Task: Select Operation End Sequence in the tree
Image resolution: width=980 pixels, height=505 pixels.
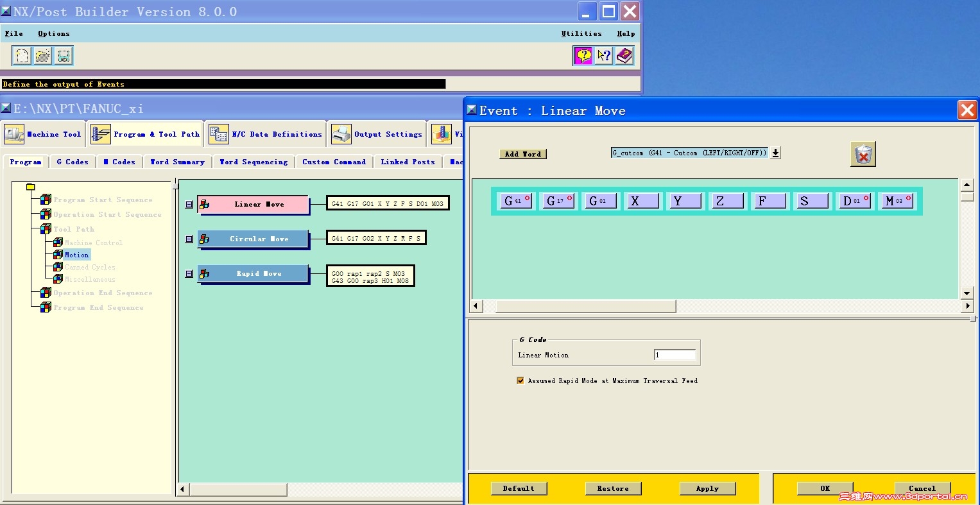Action: coord(103,293)
